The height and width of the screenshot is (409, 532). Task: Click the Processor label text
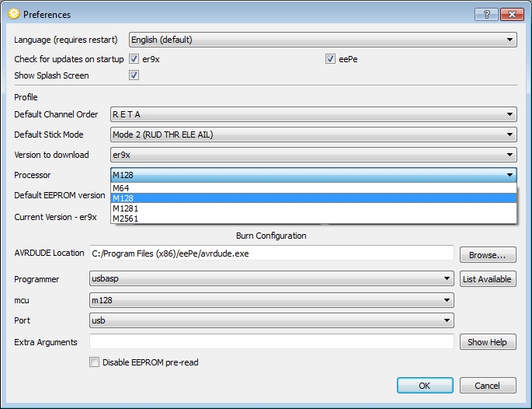click(33, 175)
